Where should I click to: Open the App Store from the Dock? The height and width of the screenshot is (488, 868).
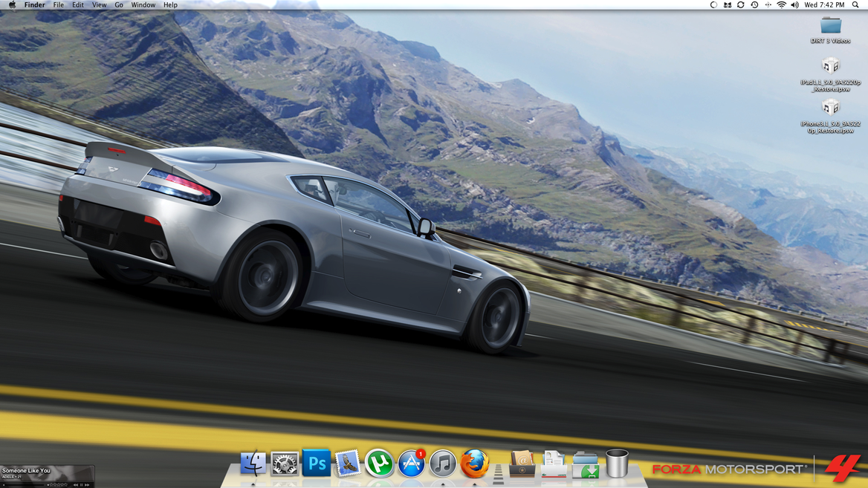[411, 463]
